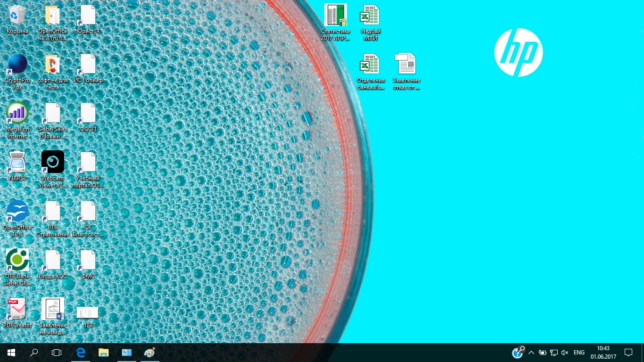Select the Вход в КСС shortcut
This screenshot has height=362, width=644.
tap(53, 261)
